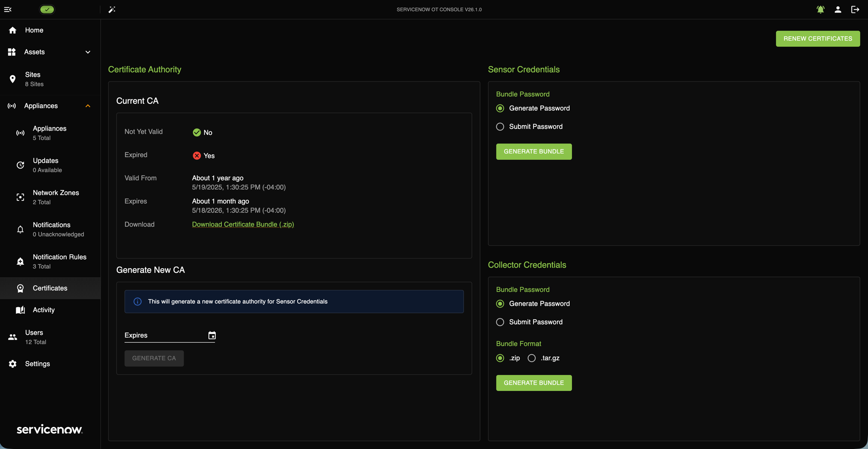This screenshot has height=449, width=868.
Task: Choose .zip bundle format
Action: [x=500, y=358]
